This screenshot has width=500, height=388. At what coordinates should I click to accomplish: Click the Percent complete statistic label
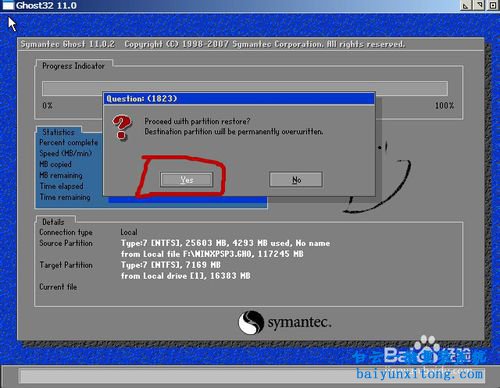69,142
